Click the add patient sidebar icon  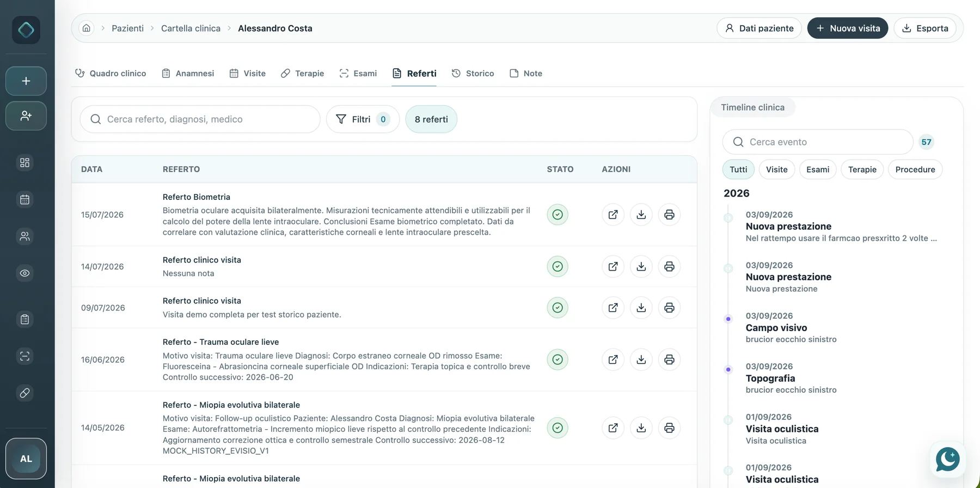tap(26, 115)
